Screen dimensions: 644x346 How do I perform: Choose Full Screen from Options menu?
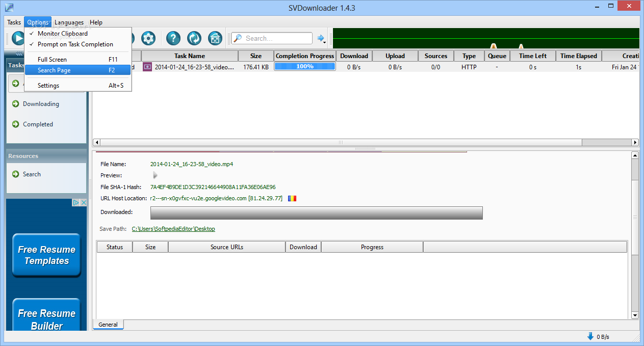point(78,60)
